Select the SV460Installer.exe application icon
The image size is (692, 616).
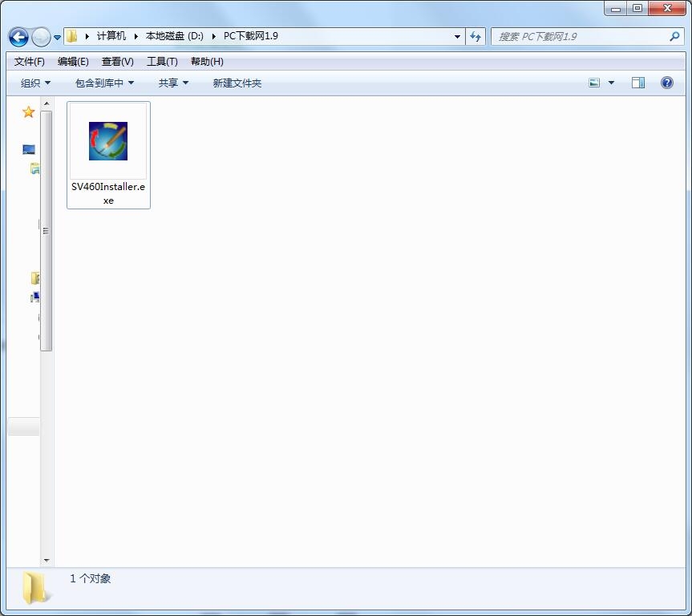108,141
